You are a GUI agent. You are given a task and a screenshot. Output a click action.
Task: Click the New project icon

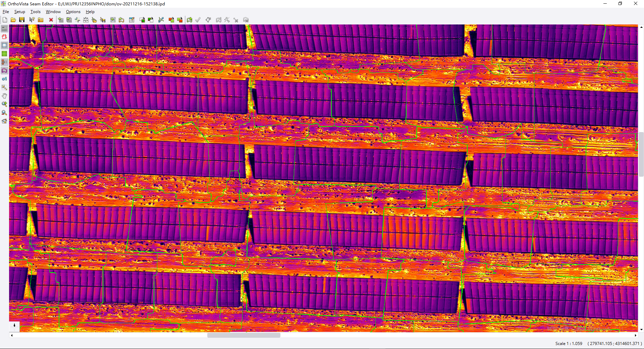5,20
